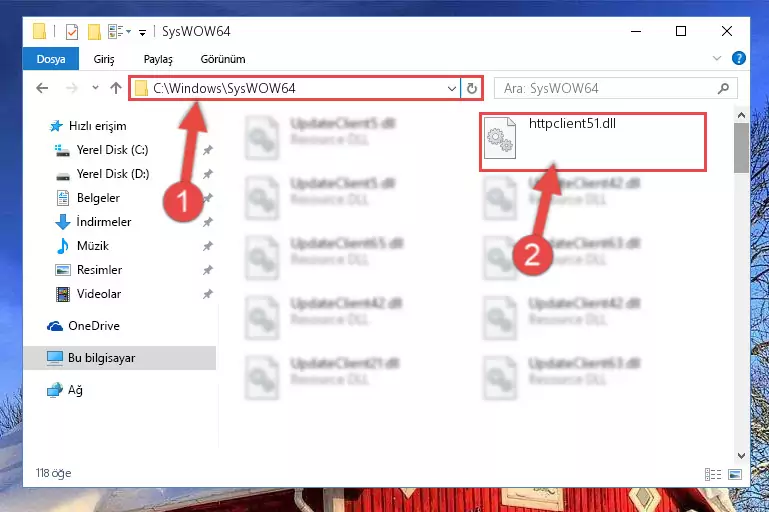
Task: Expand the address bar history dropdown
Action: 452,89
